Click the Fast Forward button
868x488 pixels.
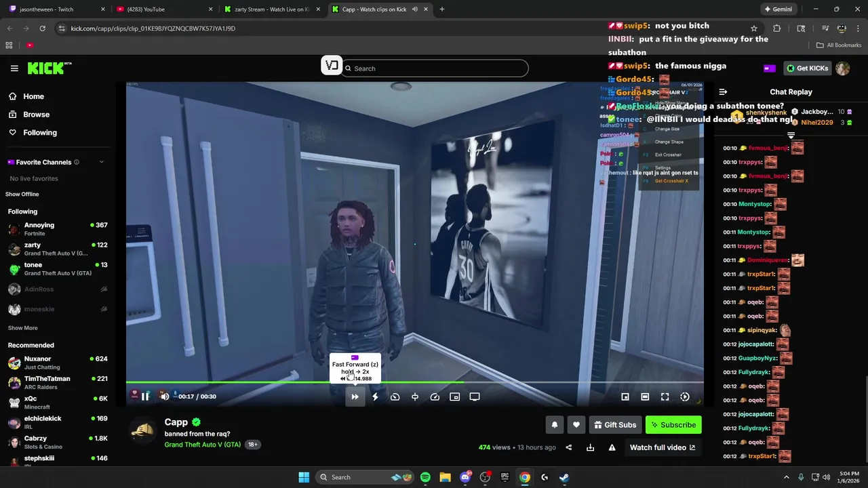point(355,396)
